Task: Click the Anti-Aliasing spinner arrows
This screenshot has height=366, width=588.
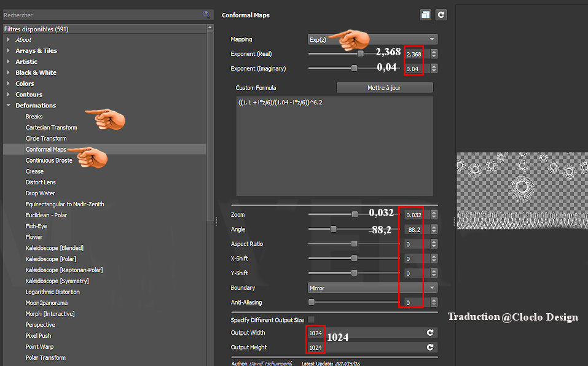Action: pos(434,302)
